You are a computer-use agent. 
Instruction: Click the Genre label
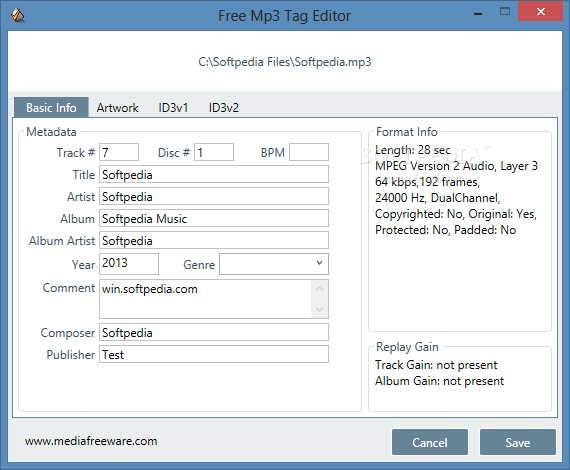click(199, 265)
